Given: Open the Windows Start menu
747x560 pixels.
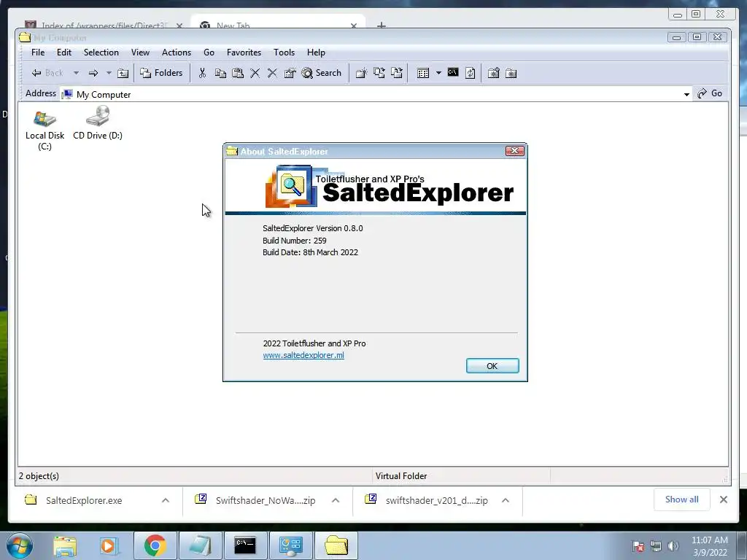Looking at the screenshot, I should pyautogui.click(x=20, y=545).
